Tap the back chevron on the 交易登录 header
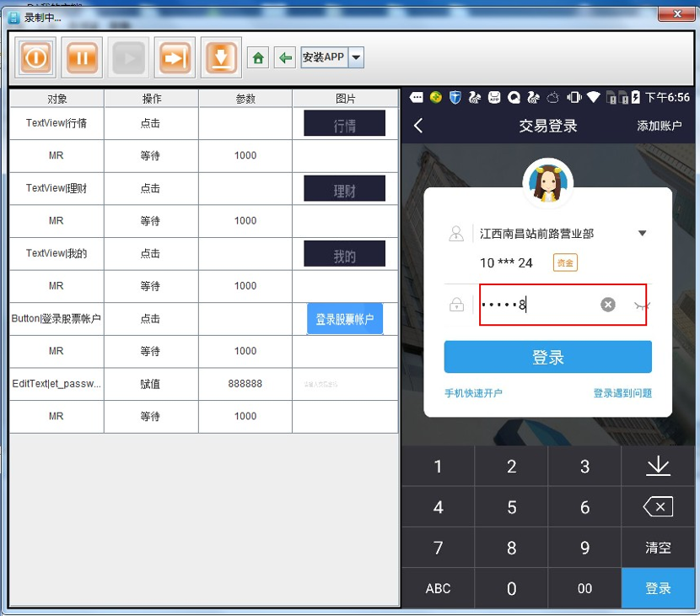This screenshot has width=700, height=616. [x=418, y=124]
